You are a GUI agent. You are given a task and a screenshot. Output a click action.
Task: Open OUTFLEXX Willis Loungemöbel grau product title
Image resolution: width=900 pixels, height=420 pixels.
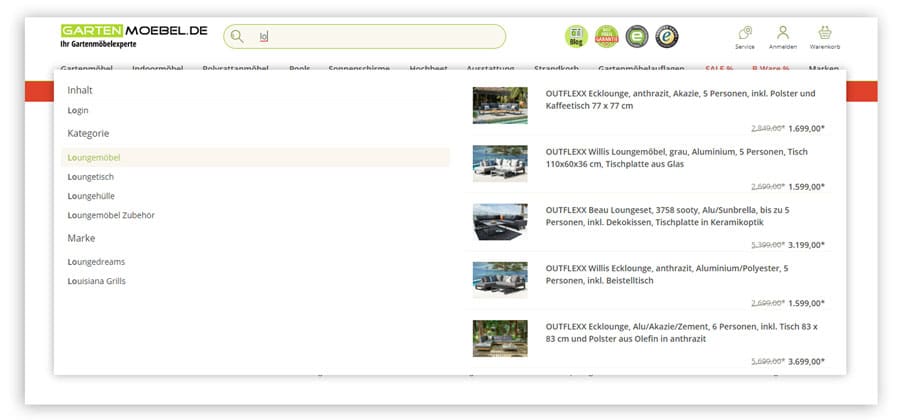tap(677, 158)
